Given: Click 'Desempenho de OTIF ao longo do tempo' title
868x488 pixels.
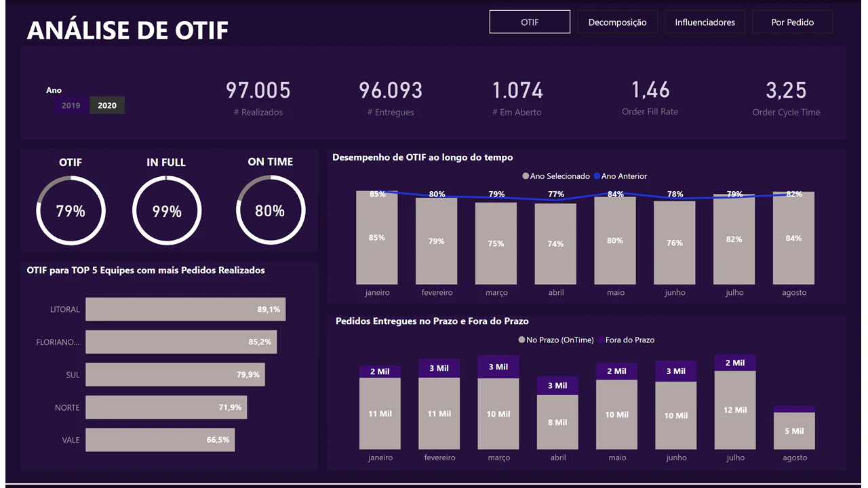Looking at the screenshot, I should (422, 157).
